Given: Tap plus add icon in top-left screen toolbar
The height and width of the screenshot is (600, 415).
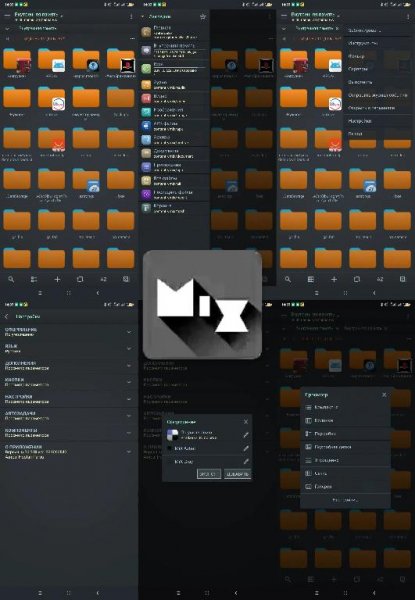Looking at the screenshot, I should [x=57, y=279].
